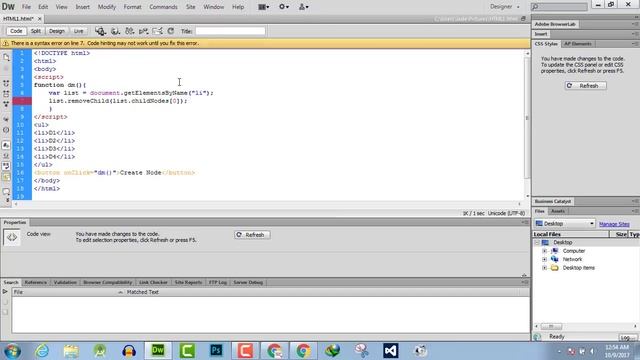Click the code view tag icon in Properties

pos(11,237)
